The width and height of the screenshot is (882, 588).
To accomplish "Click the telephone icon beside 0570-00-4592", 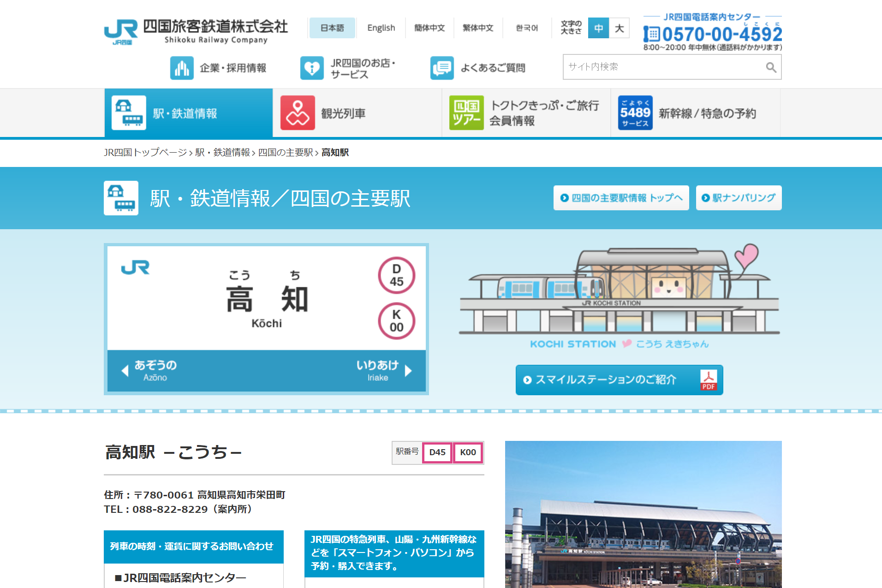I will tap(652, 34).
